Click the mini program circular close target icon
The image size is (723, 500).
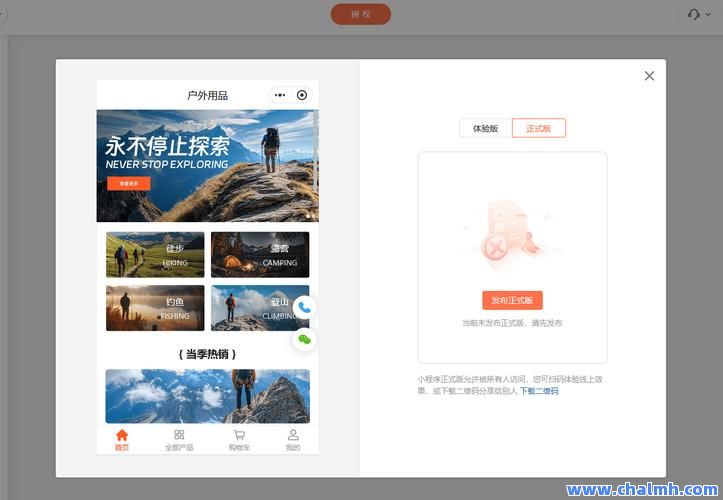(302, 95)
